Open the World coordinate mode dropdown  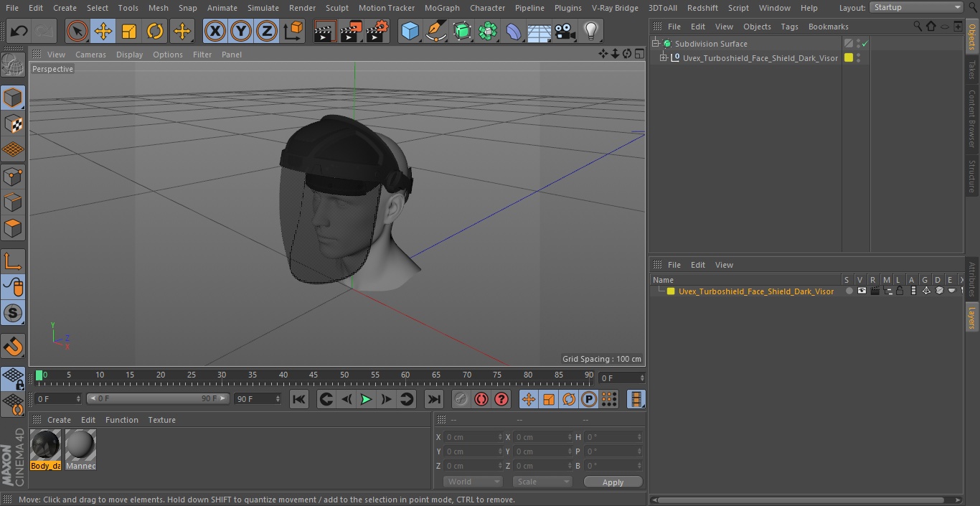[x=472, y=482]
